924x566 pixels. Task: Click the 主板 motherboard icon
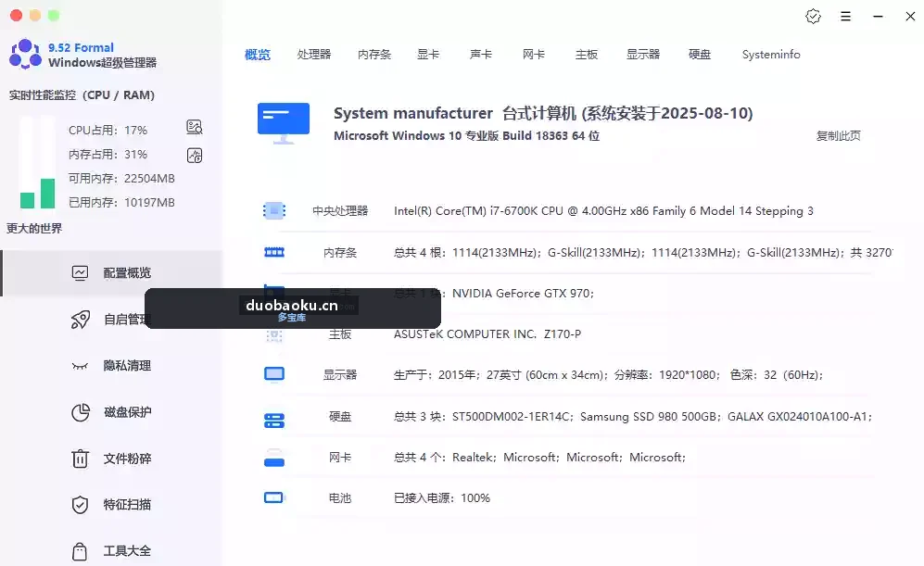tap(274, 334)
